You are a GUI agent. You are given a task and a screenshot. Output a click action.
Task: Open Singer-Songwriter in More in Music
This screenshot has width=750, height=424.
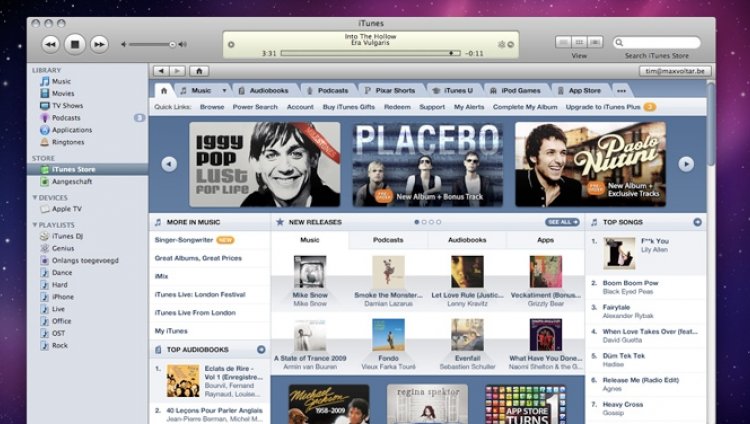(x=184, y=240)
